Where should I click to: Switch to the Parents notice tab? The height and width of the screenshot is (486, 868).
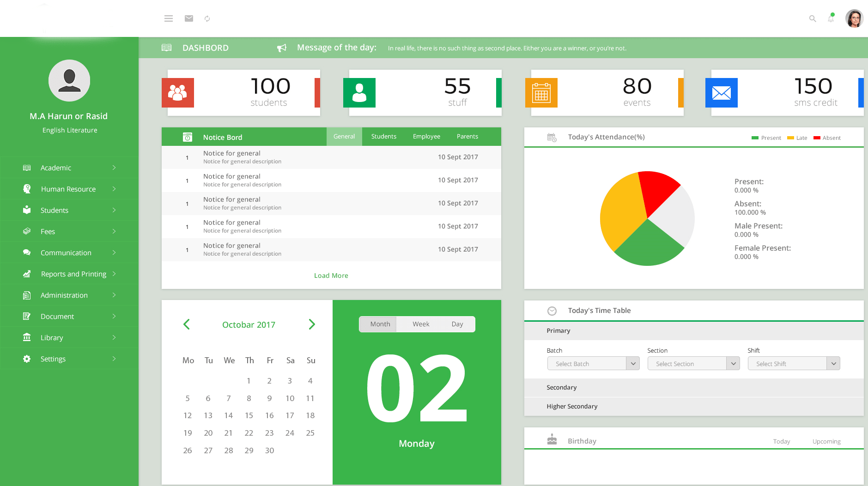pyautogui.click(x=467, y=137)
